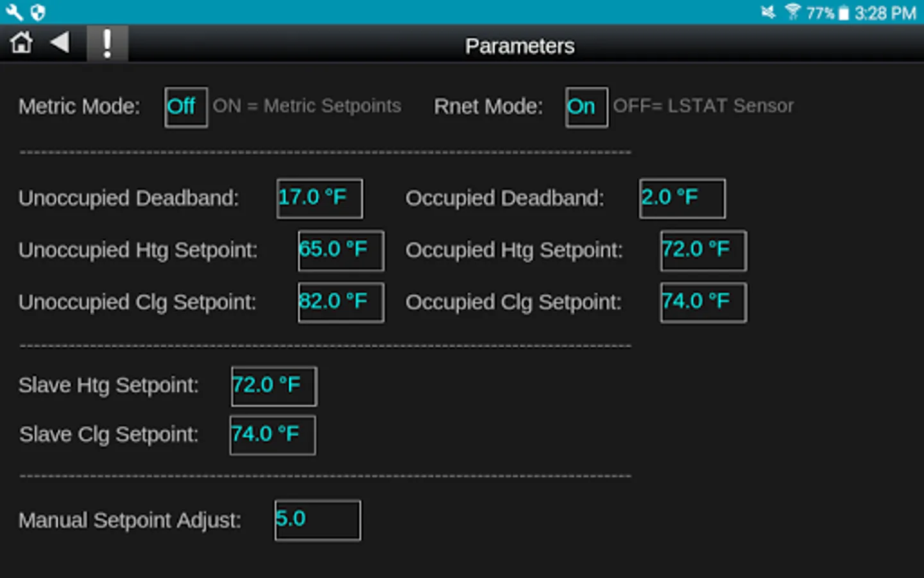Tap the Slave Htg Setpoint field
Image resolution: width=924 pixels, height=578 pixels.
[x=274, y=386]
